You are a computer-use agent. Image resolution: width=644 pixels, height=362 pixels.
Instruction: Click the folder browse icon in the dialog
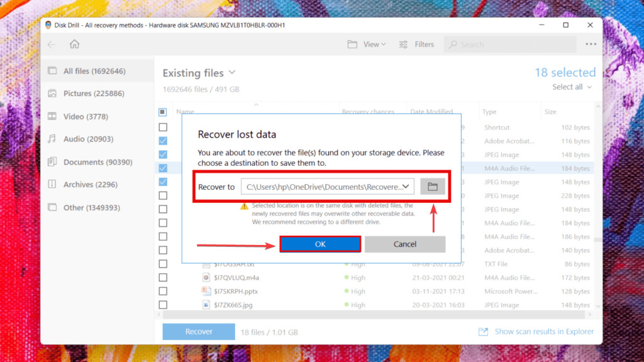[x=432, y=186]
